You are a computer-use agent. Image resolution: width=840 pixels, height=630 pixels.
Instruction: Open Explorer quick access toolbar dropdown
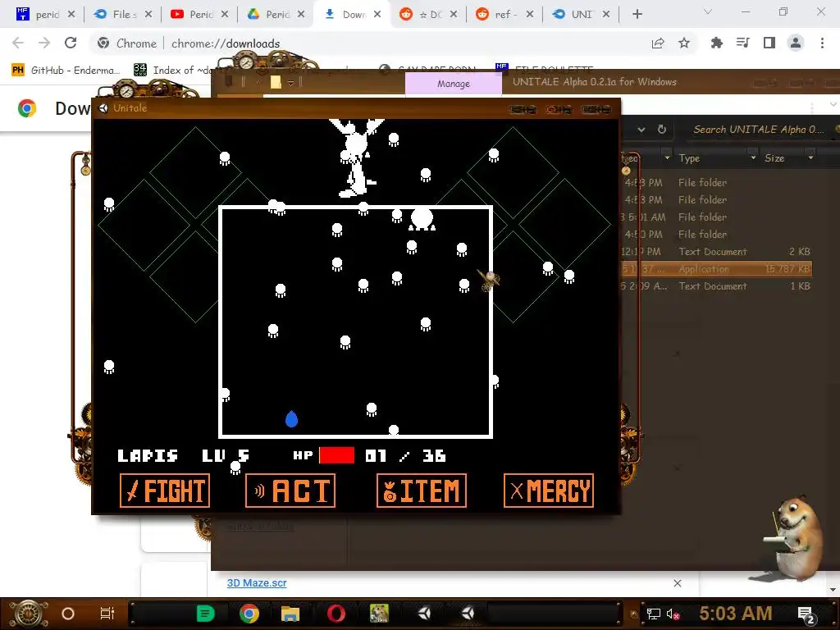coord(291,83)
